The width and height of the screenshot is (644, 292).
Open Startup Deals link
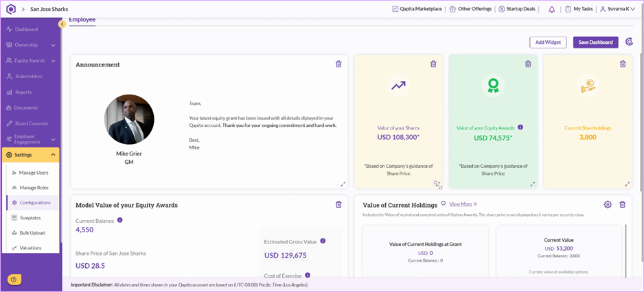click(517, 9)
